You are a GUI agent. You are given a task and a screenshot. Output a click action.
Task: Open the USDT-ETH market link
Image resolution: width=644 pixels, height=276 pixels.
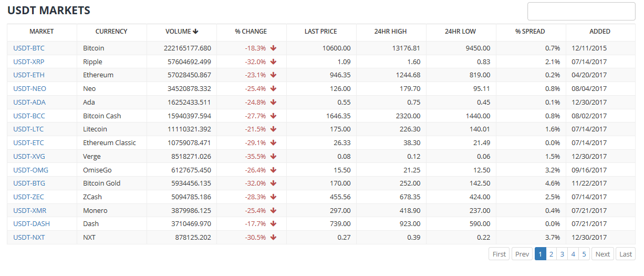click(x=29, y=75)
